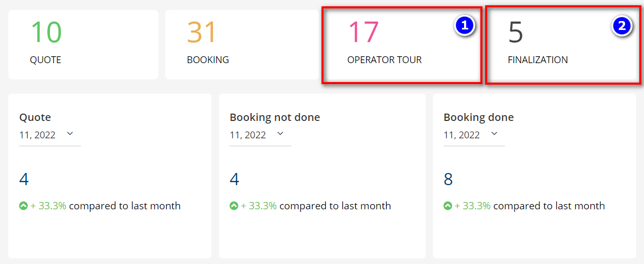
Task: Click Quote card value 4
Action: [24, 179]
